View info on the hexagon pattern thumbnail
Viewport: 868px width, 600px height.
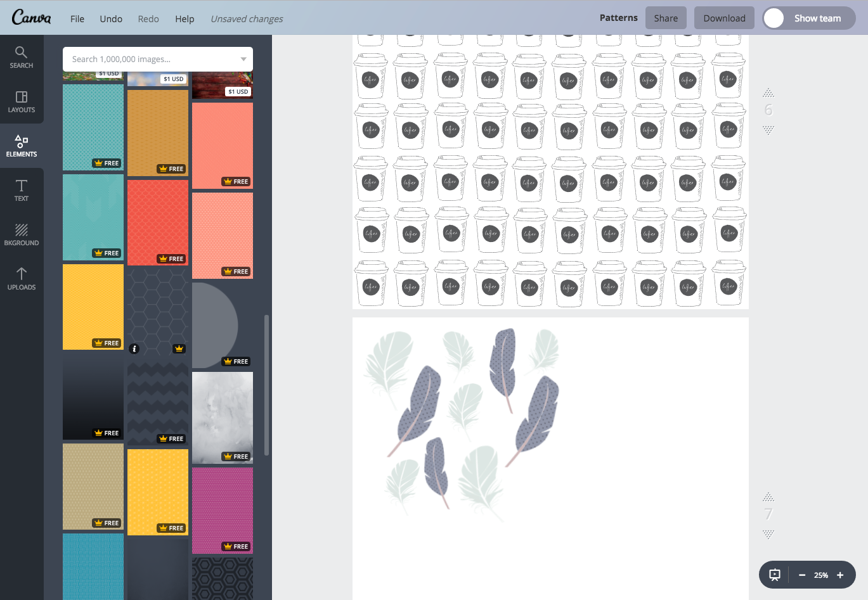click(134, 348)
